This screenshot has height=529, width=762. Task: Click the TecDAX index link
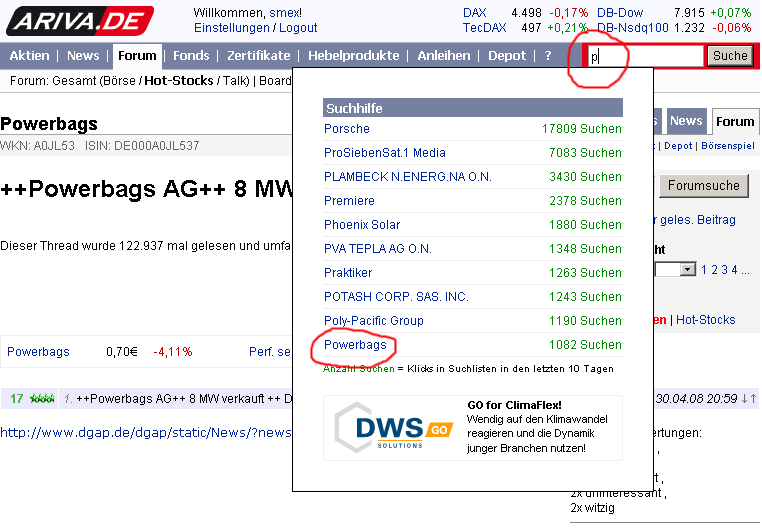[484, 28]
